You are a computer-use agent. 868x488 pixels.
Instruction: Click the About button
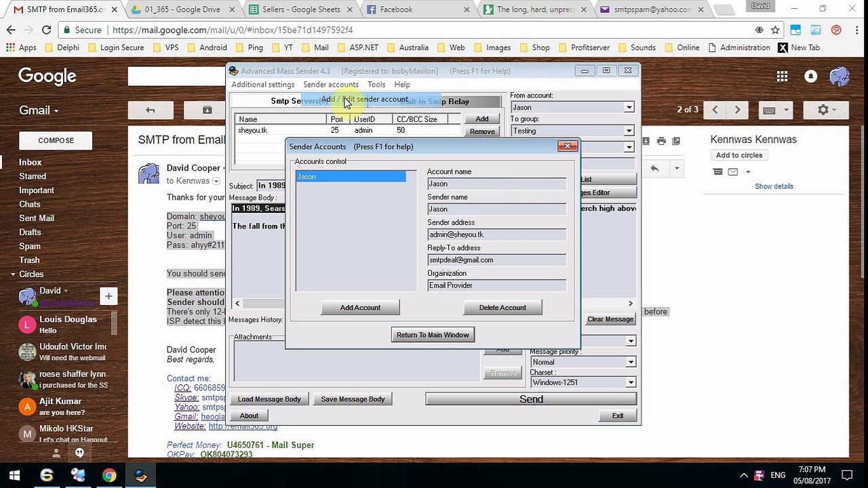(249, 416)
